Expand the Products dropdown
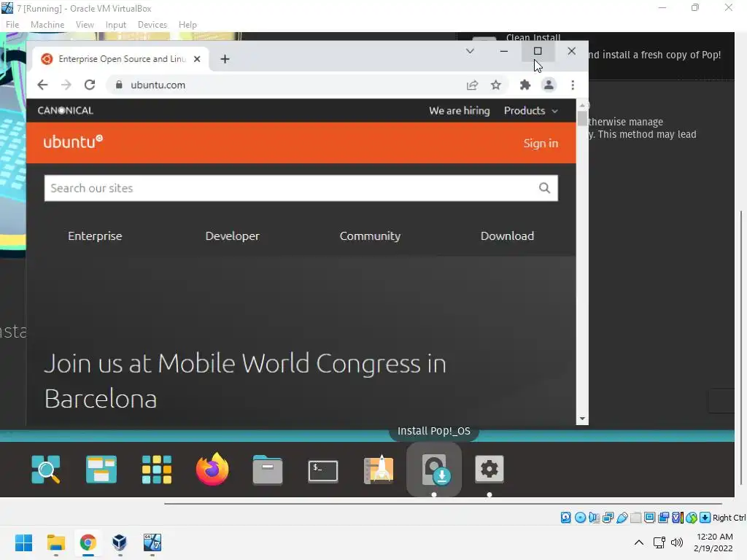Viewport: 747px width, 560px height. (531, 111)
